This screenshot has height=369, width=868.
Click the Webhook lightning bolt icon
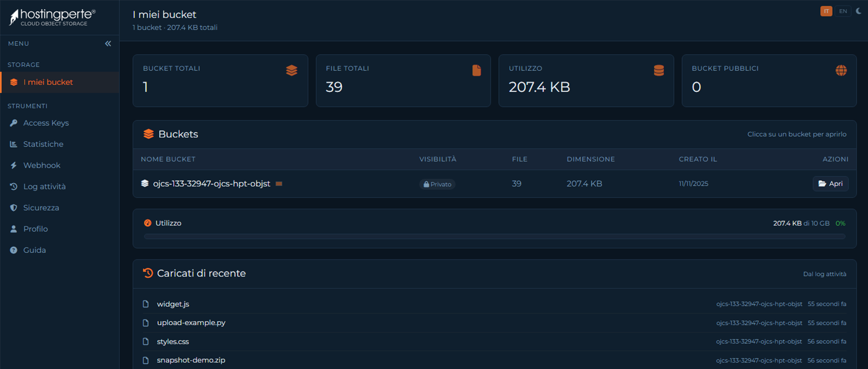14,165
